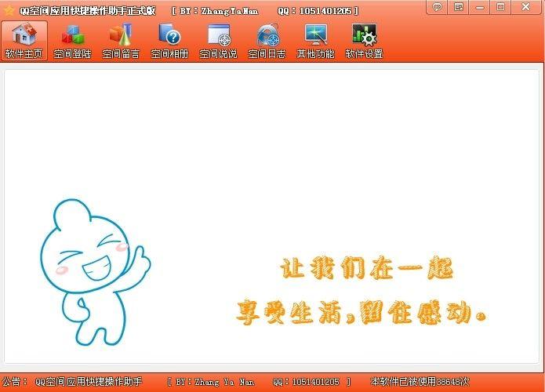545x392 pixels.
Task: Select the 空间日志 journal icon
Action: pos(267,41)
